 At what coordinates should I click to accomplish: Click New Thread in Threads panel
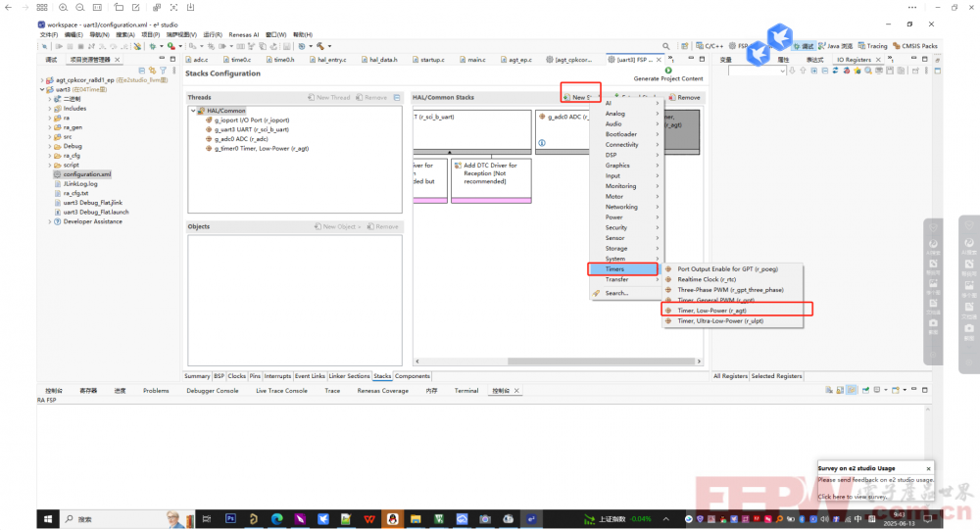[x=328, y=98]
